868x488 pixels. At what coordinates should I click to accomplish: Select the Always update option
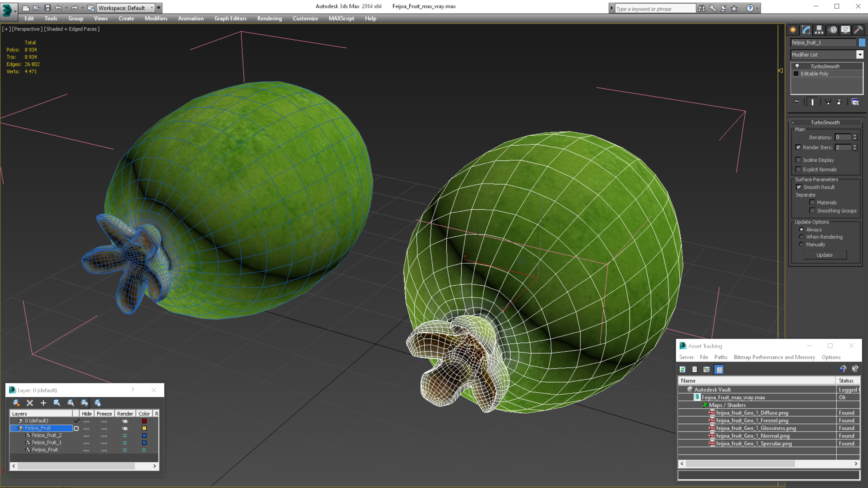click(801, 229)
